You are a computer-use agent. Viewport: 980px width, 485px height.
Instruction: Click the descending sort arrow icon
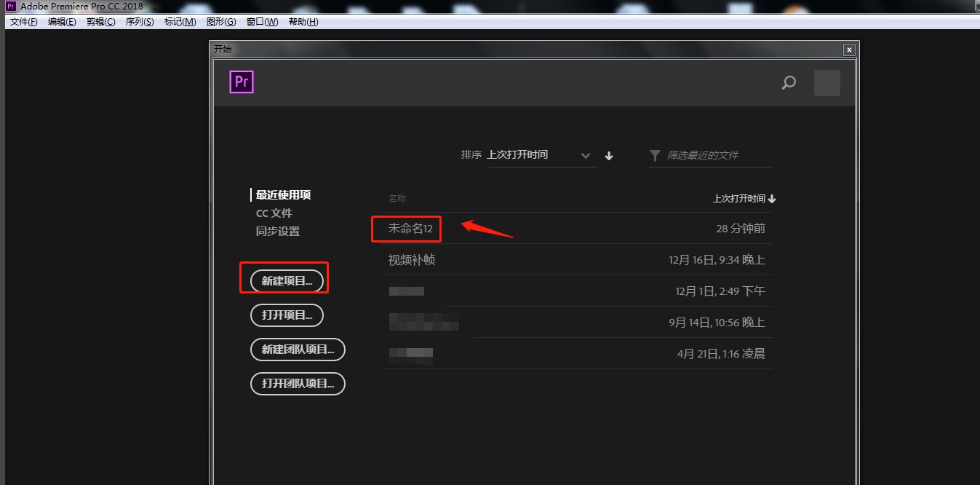608,156
